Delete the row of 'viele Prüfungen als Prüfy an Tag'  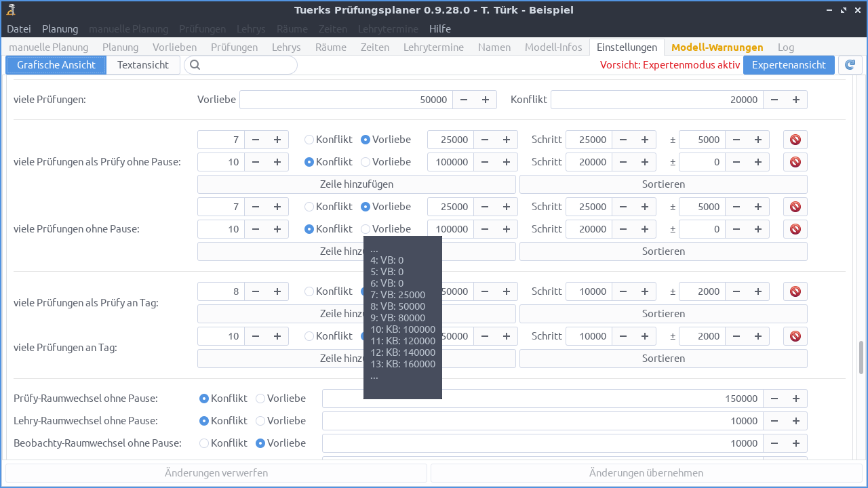pyautogui.click(x=794, y=291)
